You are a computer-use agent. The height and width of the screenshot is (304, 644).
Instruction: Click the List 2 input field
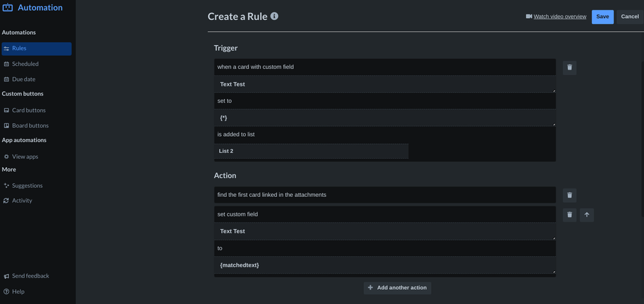point(312,151)
